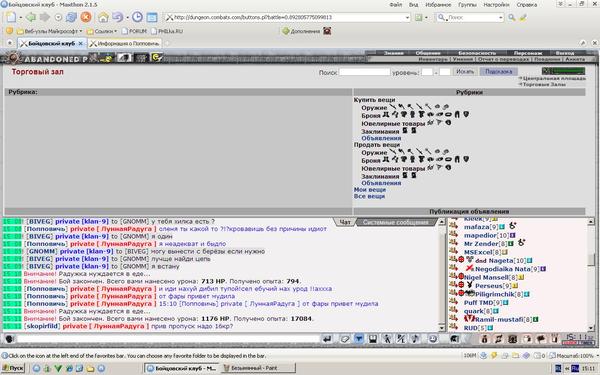The width and height of the screenshot is (600, 375).
Task: Open the Ссылки favorites folder dropdown
Action: (x=101, y=31)
